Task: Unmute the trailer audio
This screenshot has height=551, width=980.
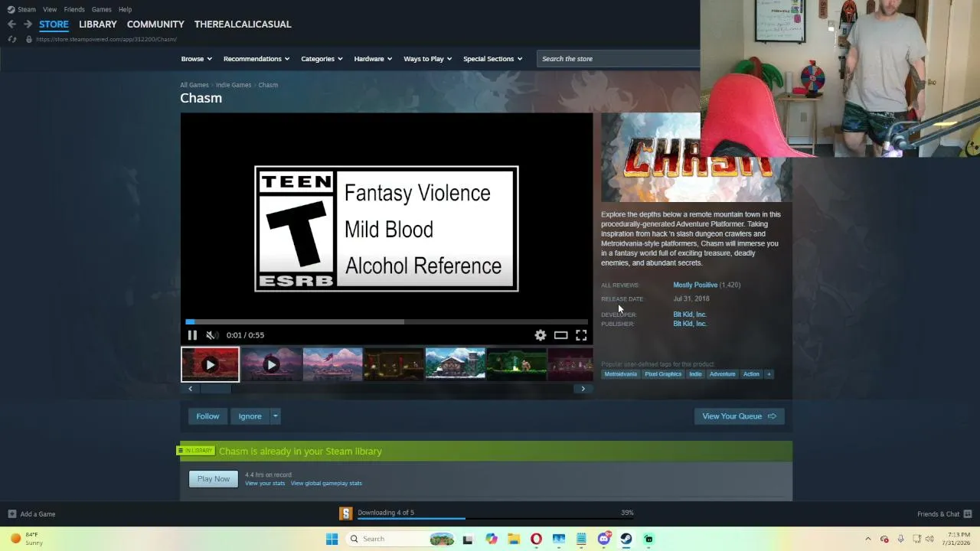Action: point(212,335)
